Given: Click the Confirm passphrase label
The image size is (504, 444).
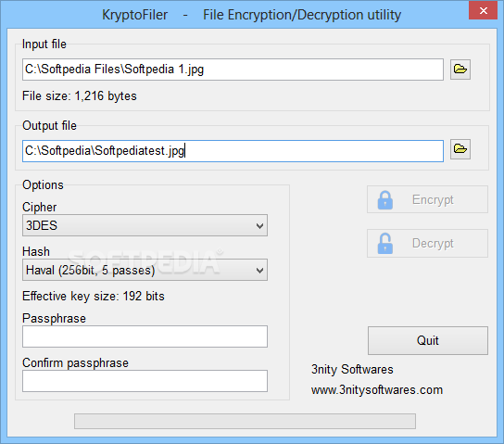Looking at the screenshot, I should 75,363.
